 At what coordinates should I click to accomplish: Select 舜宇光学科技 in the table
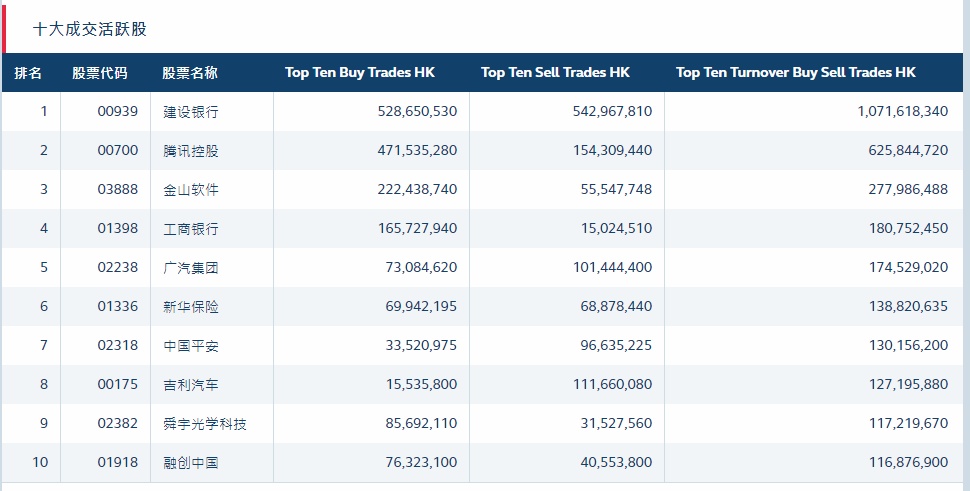pos(205,424)
